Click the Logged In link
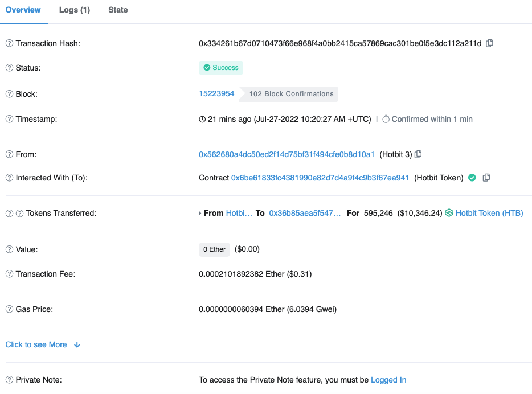 tap(388, 380)
